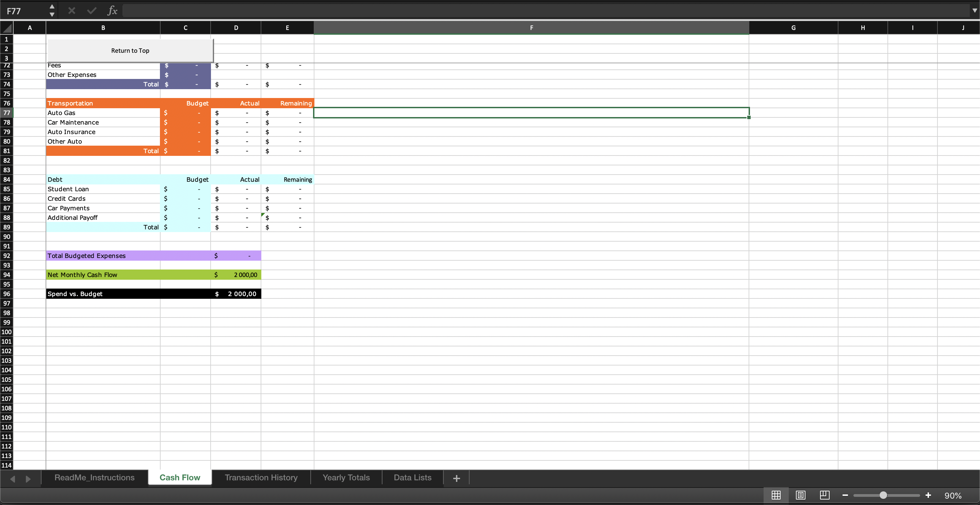Expand the formula bar with arrow
This screenshot has width=980, height=505.
974,11
